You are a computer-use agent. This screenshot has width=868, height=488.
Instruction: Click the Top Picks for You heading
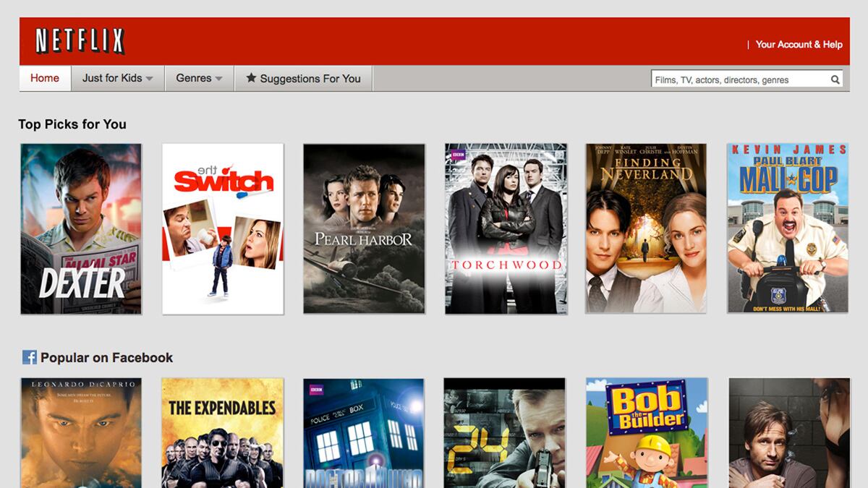pos(72,124)
